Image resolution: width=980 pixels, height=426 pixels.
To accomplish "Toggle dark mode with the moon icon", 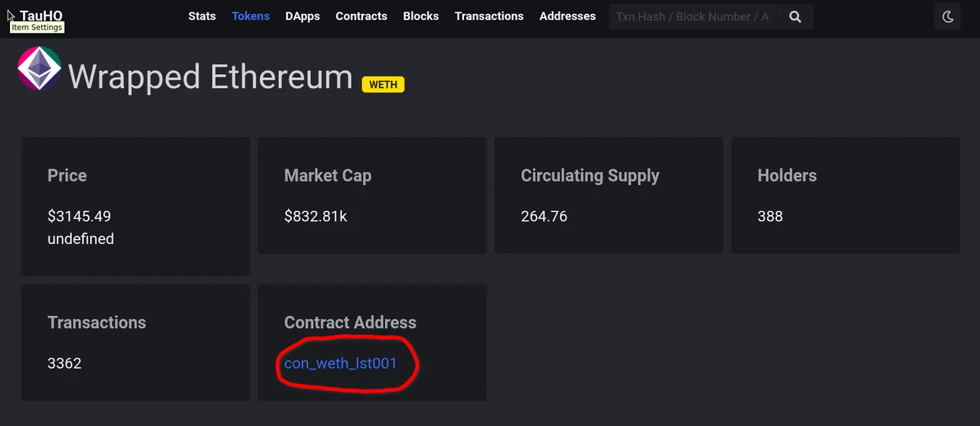I will coord(948,17).
